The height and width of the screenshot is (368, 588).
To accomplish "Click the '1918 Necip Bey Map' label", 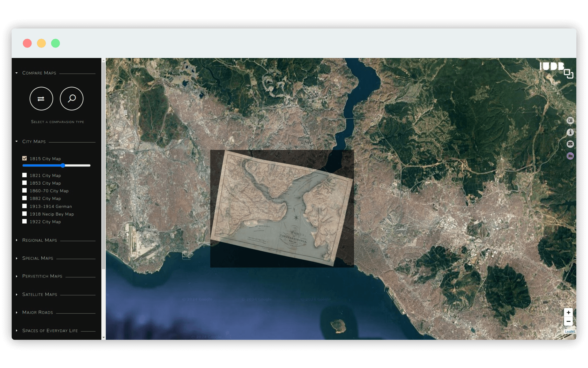I will coord(52,214).
